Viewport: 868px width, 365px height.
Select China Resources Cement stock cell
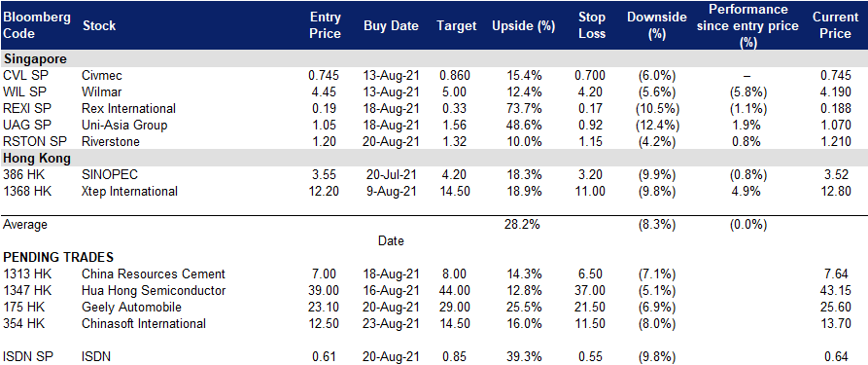click(154, 274)
